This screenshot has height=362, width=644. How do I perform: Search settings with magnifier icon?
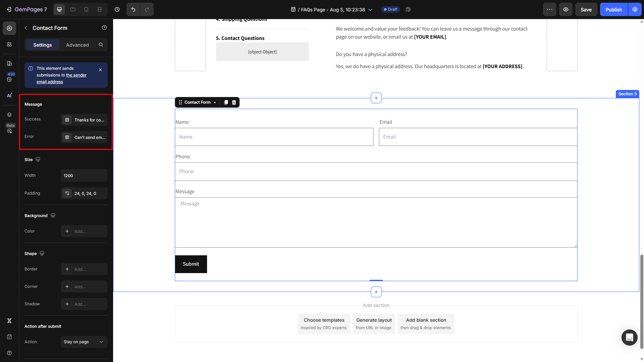pyautogui.click(x=101, y=45)
